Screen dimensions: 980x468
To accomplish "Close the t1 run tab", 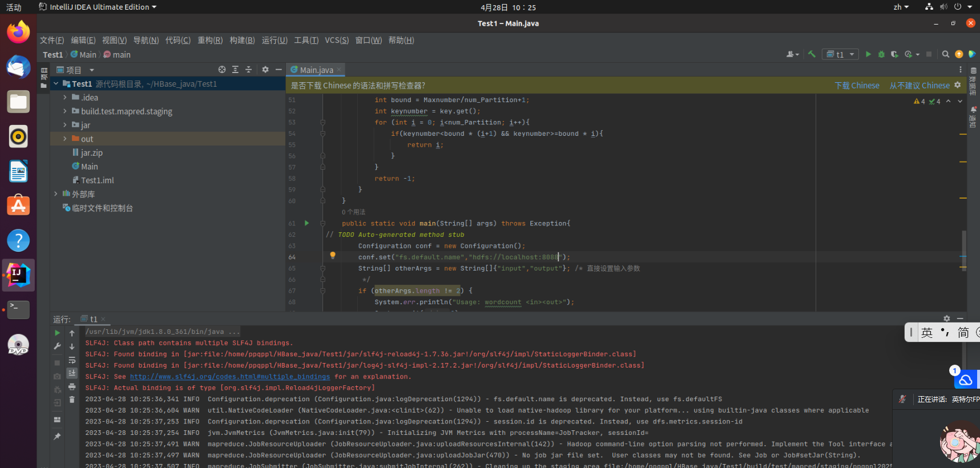I will tap(103, 320).
